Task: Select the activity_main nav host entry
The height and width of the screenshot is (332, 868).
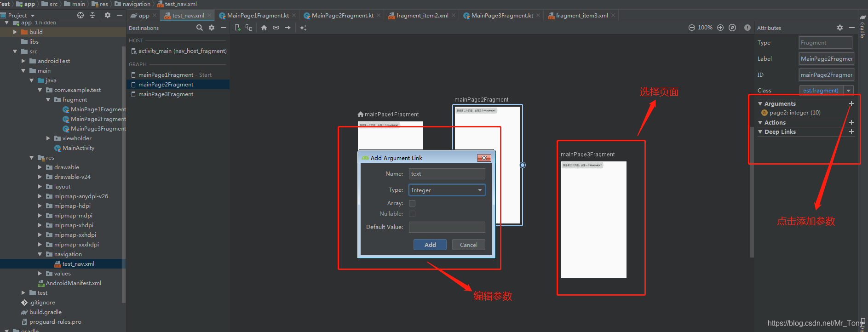Action: pyautogui.click(x=178, y=51)
